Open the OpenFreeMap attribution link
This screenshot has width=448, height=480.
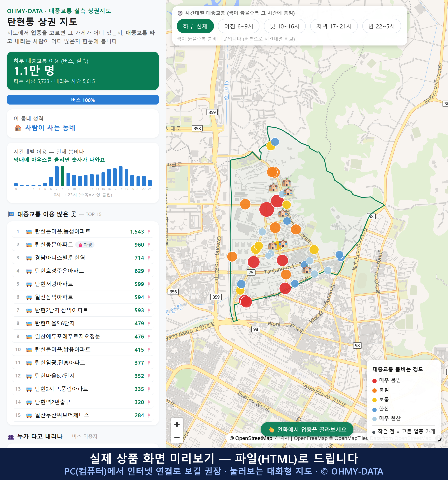click(311, 438)
